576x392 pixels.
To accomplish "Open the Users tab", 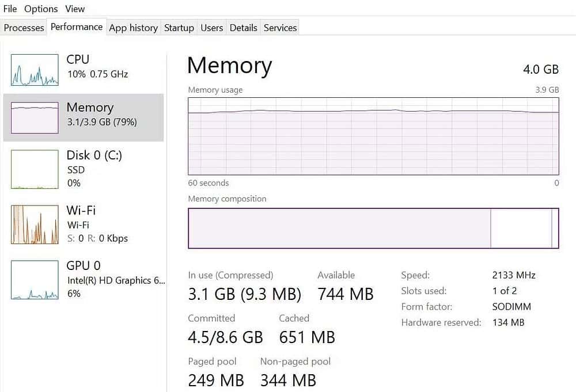I will (211, 28).
